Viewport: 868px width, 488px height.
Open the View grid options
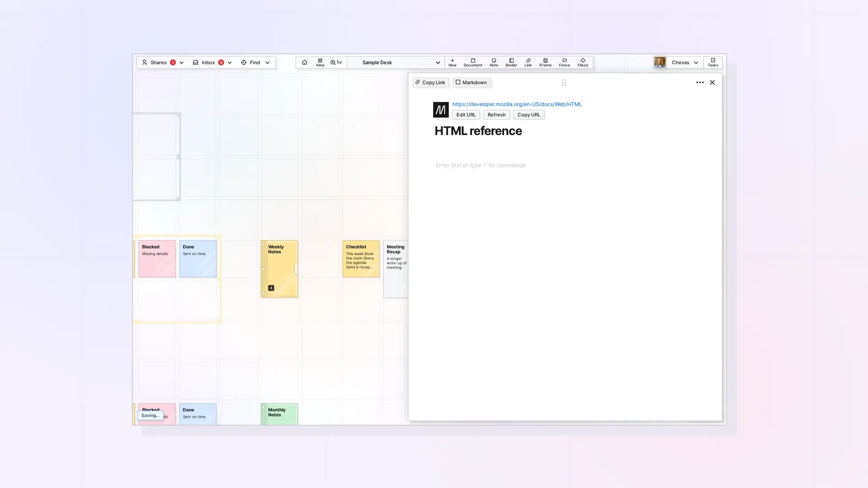tap(320, 62)
